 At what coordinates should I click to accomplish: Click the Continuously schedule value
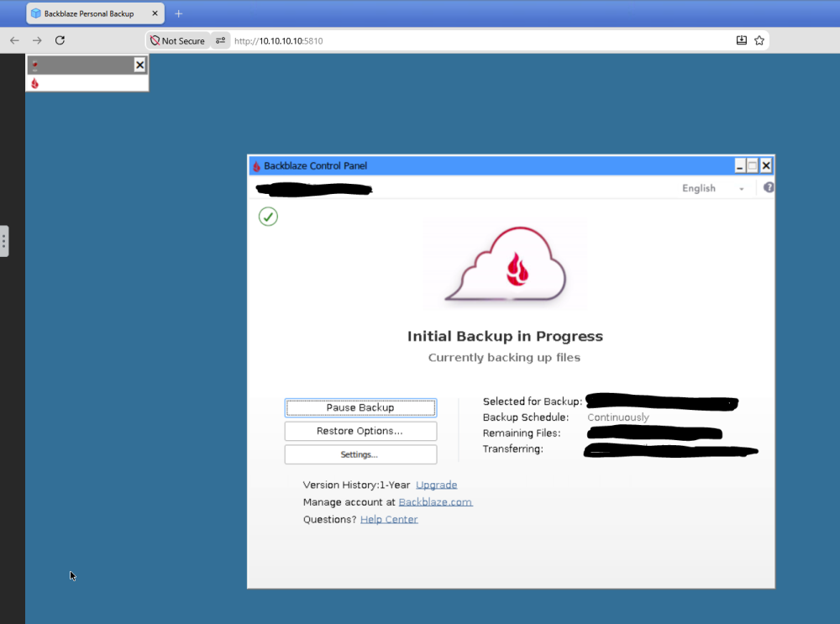618,417
